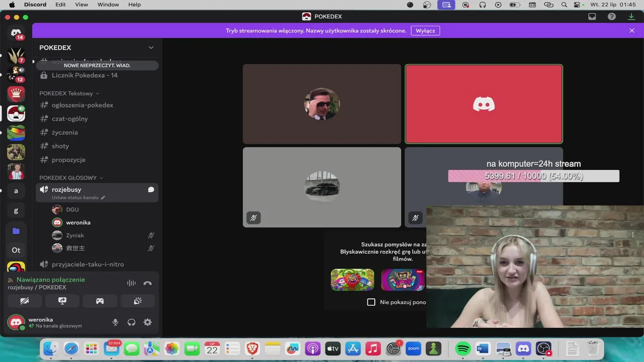Screen dimensions: 644x362
Task: Share your screen button
Action: [62, 301]
